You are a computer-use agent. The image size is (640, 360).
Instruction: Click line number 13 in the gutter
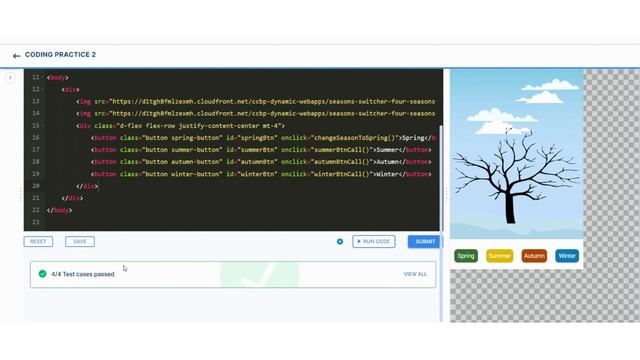coord(36,101)
